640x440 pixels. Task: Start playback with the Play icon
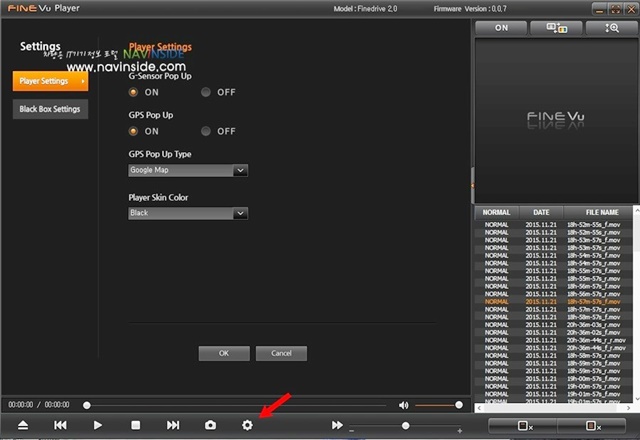pyautogui.click(x=98, y=425)
